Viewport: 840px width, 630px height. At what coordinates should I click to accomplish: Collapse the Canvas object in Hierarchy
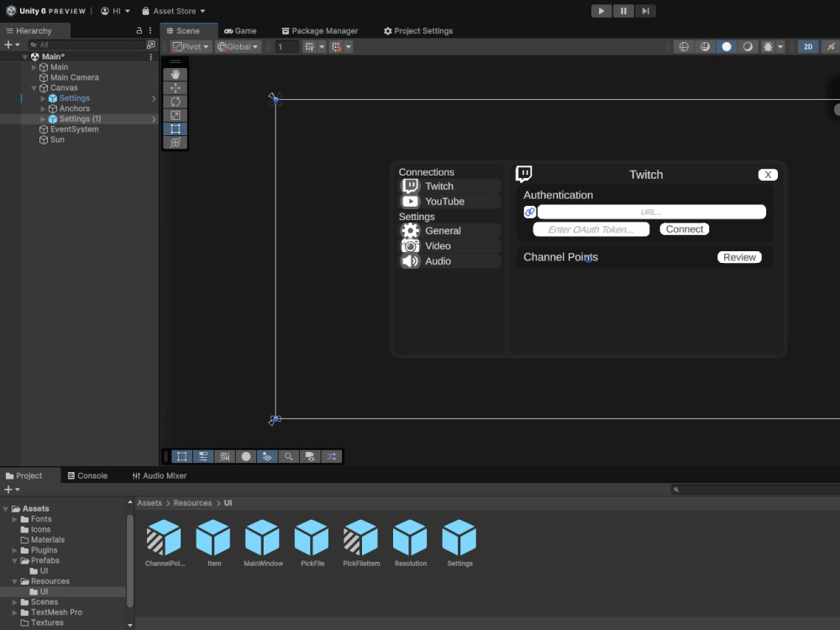pyautogui.click(x=34, y=88)
